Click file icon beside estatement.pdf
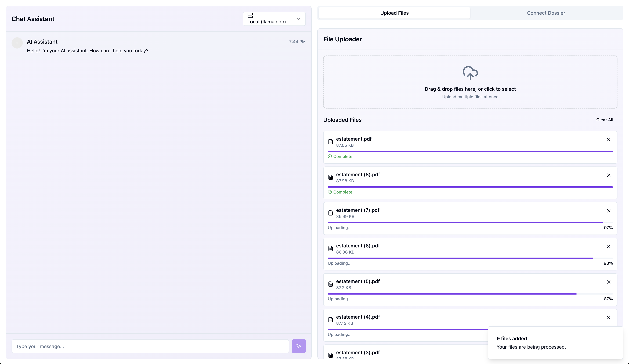The height and width of the screenshot is (364, 629). [330, 142]
